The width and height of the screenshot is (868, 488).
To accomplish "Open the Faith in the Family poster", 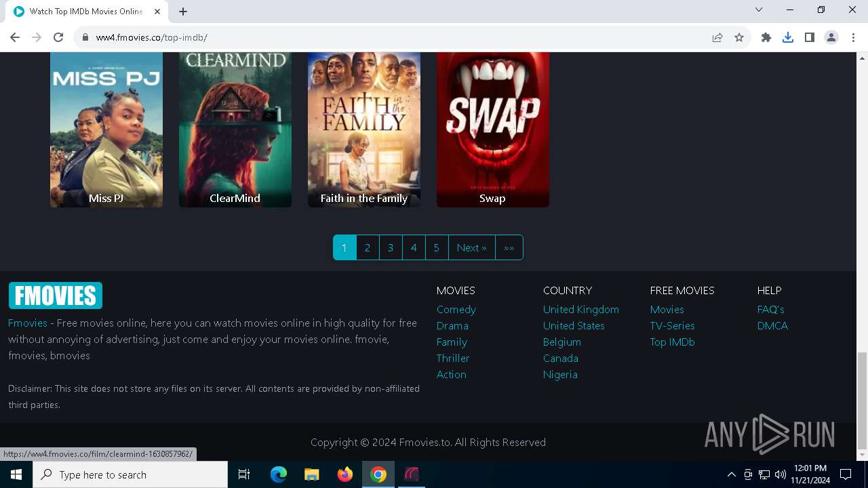I will pyautogui.click(x=364, y=129).
